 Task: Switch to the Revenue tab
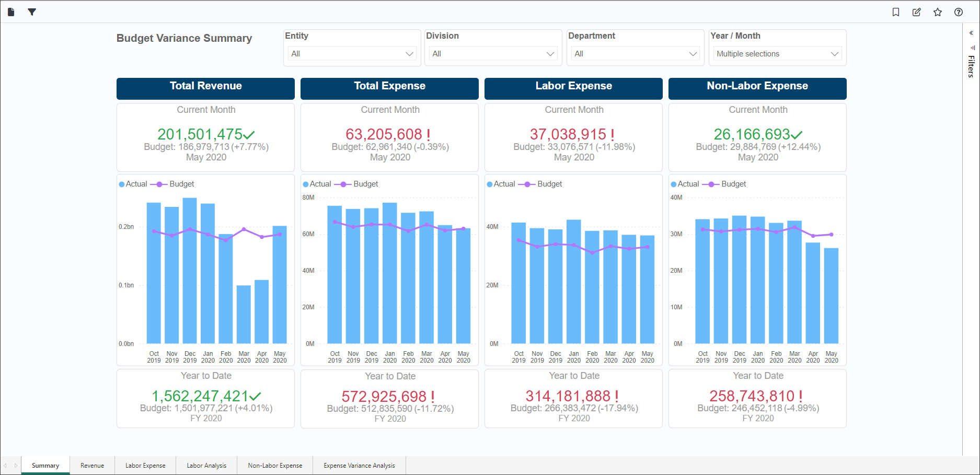pyautogui.click(x=92, y=466)
